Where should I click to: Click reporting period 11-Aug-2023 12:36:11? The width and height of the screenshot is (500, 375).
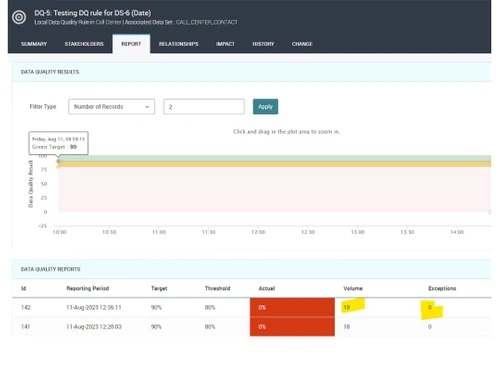[94, 307]
